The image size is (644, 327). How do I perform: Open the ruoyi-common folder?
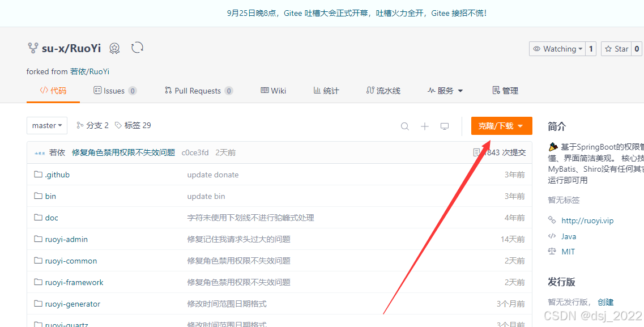(x=71, y=261)
